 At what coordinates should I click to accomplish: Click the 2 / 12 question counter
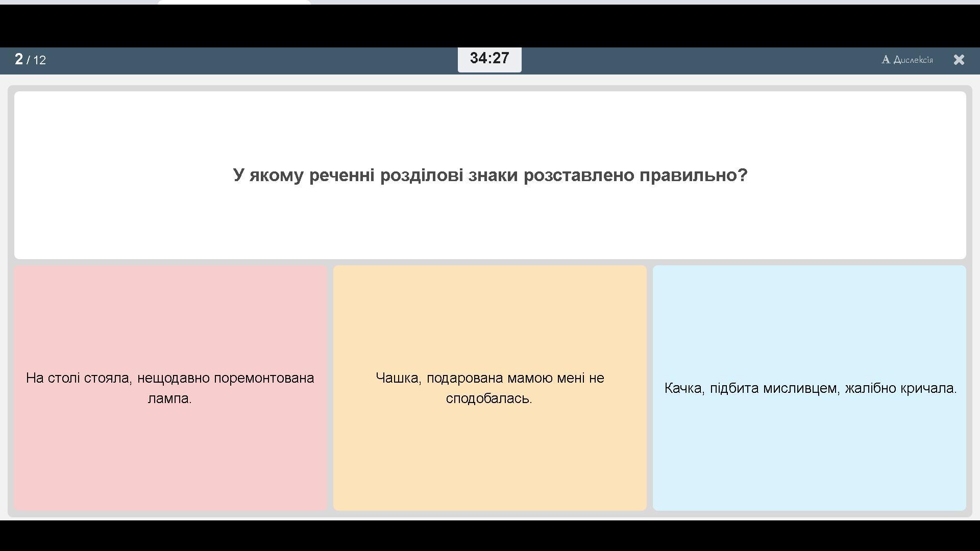click(x=31, y=60)
